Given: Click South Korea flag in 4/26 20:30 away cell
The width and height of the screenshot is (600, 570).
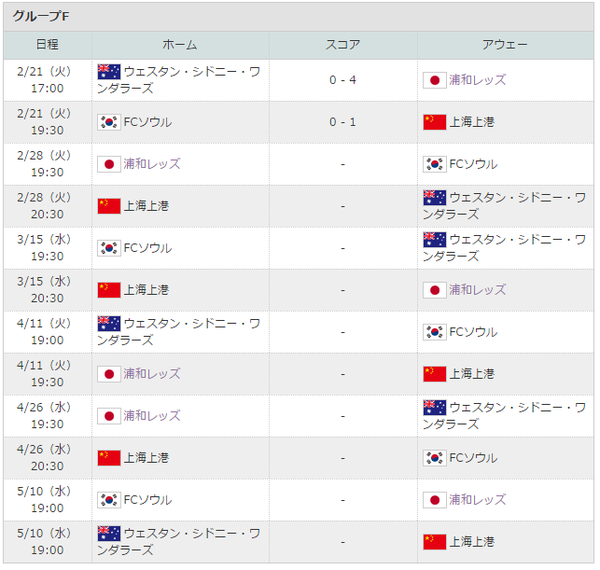Looking at the screenshot, I should coord(435,458).
